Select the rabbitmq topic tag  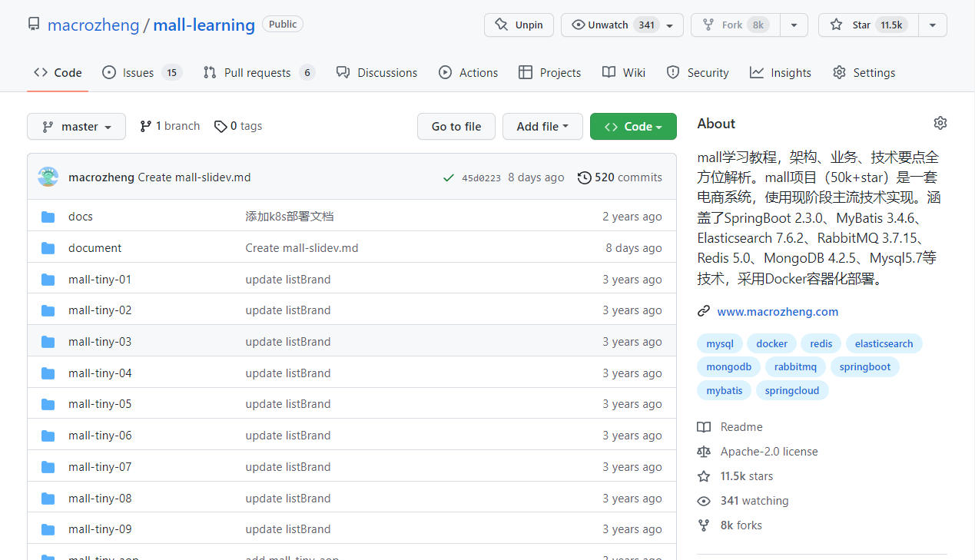coord(795,366)
